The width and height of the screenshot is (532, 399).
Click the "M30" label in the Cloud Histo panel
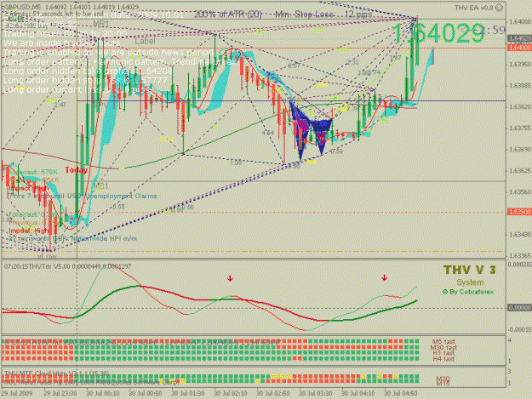[x=443, y=379]
